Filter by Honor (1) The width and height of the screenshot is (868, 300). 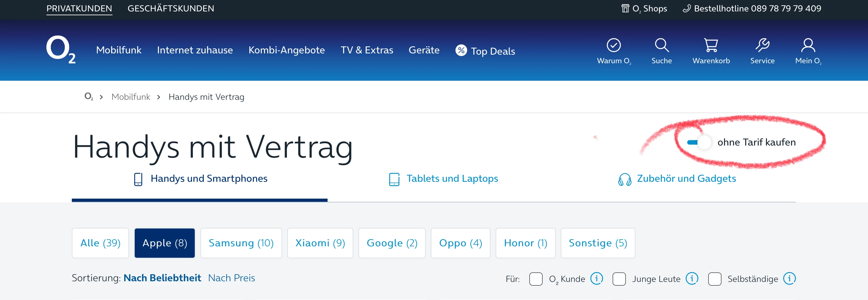(526, 243)
